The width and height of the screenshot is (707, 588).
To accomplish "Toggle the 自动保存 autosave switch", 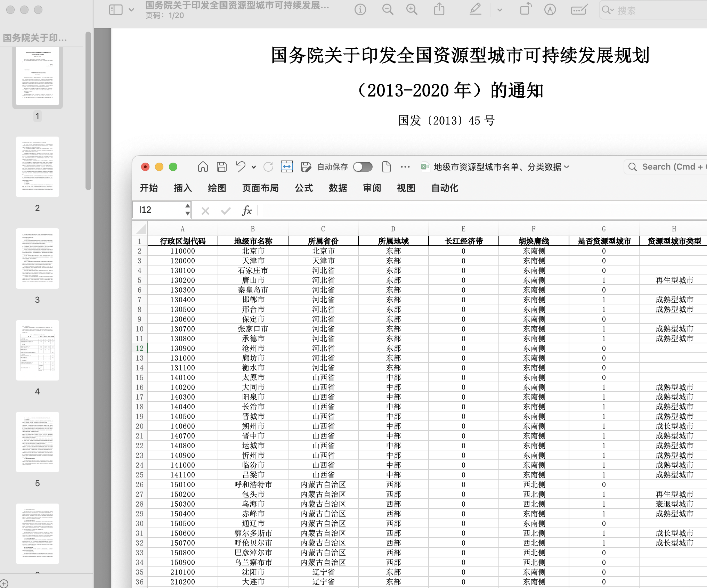I will click(363, 167).
